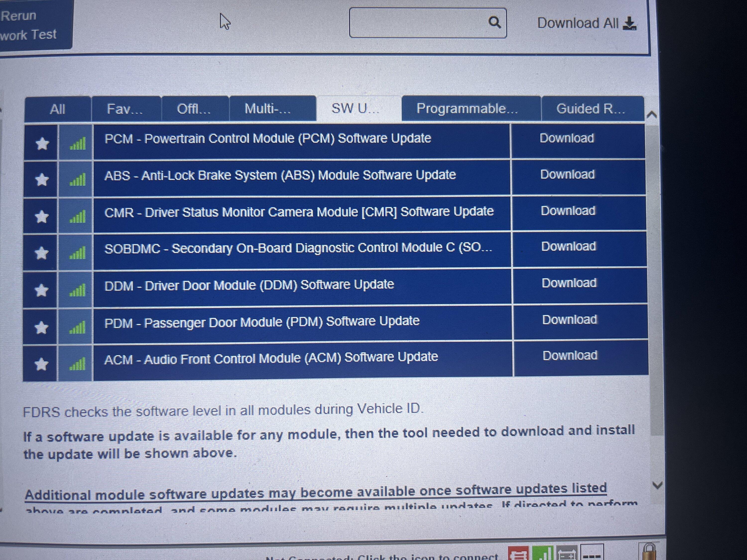
Task: Click the Download All button
Action: click(x=587, y=23)
